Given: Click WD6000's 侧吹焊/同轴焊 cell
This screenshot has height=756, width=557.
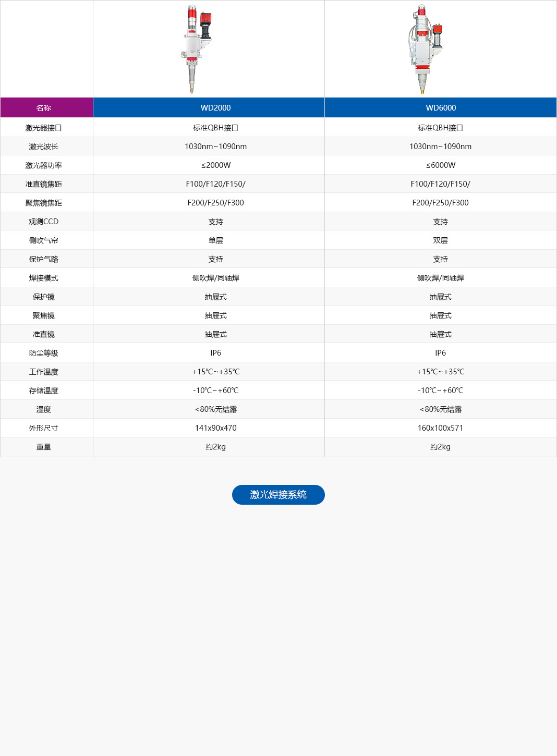Looking at the screenshot, I should pos(441,278).
